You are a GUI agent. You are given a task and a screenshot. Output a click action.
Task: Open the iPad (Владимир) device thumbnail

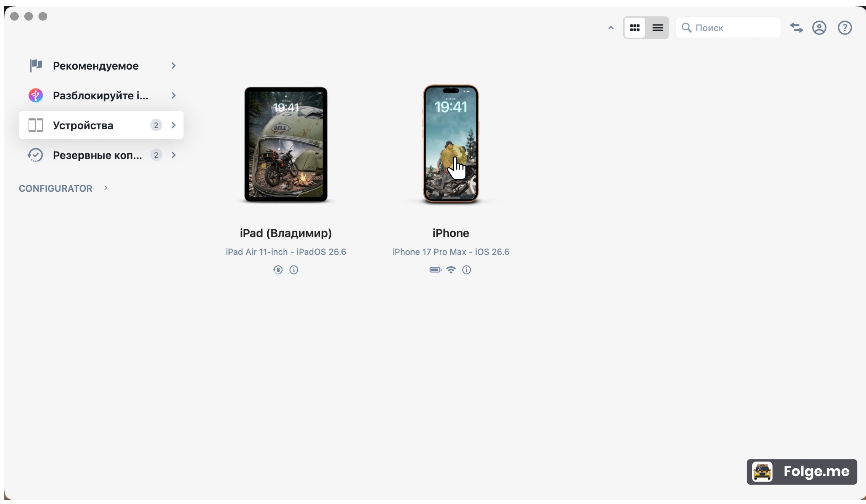click(286, 144)
